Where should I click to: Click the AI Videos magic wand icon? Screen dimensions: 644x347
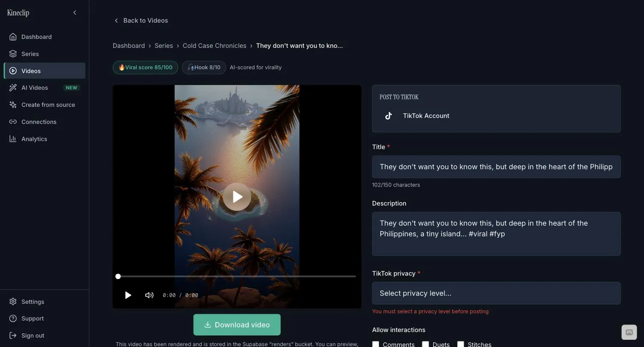click(13, 88)
